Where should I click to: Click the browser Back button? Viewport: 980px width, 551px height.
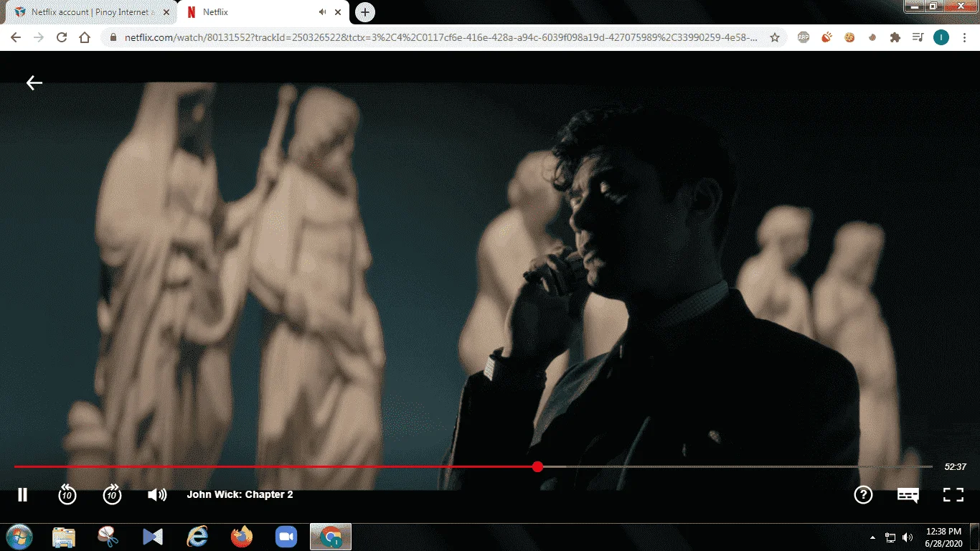(x=16, y=37)
